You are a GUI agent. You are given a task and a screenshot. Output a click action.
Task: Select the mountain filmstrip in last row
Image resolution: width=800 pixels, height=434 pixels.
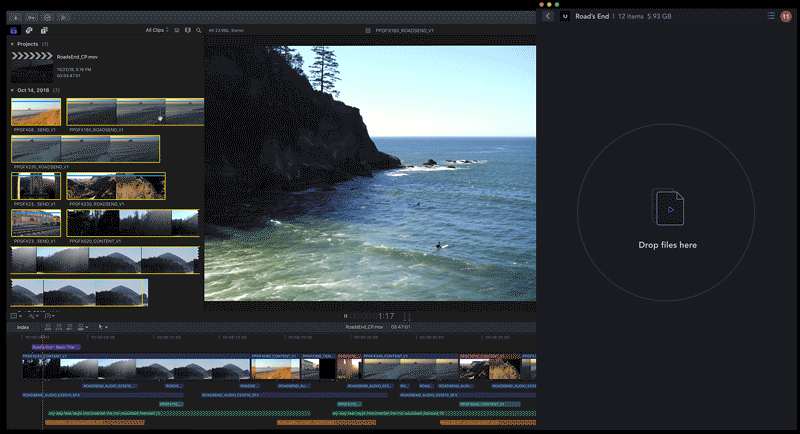[79, 293]
